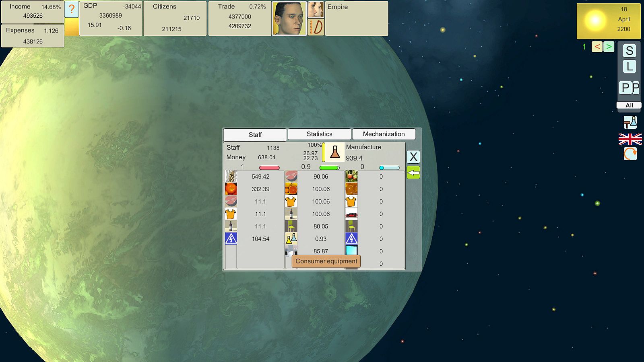Click the red letter D icon
The image size is (644, 362).
(x=316, y=27)
